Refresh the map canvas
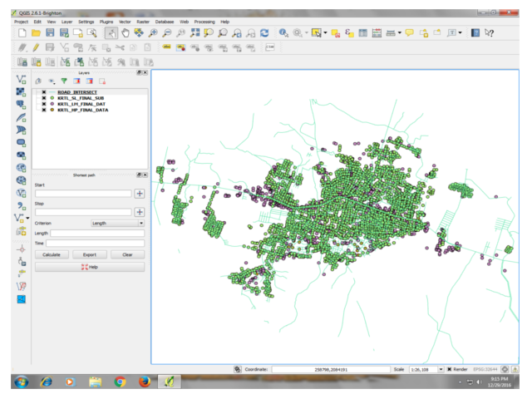Screen dimensions: 532x399 264,33
